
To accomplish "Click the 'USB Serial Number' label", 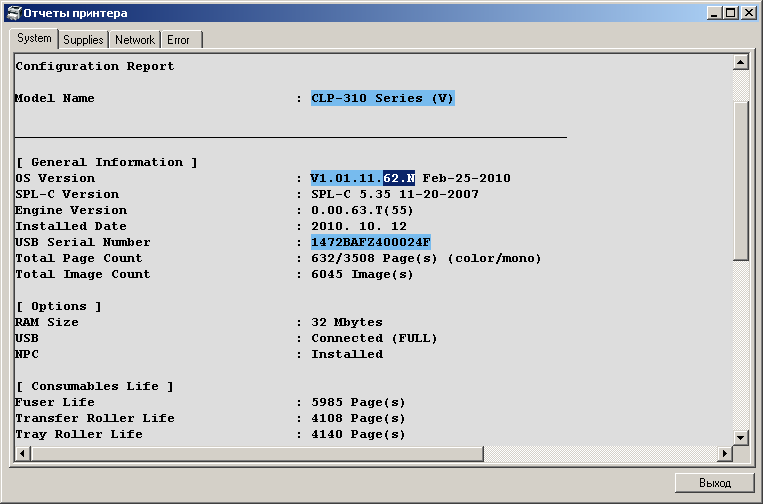I will coord(83,242).
